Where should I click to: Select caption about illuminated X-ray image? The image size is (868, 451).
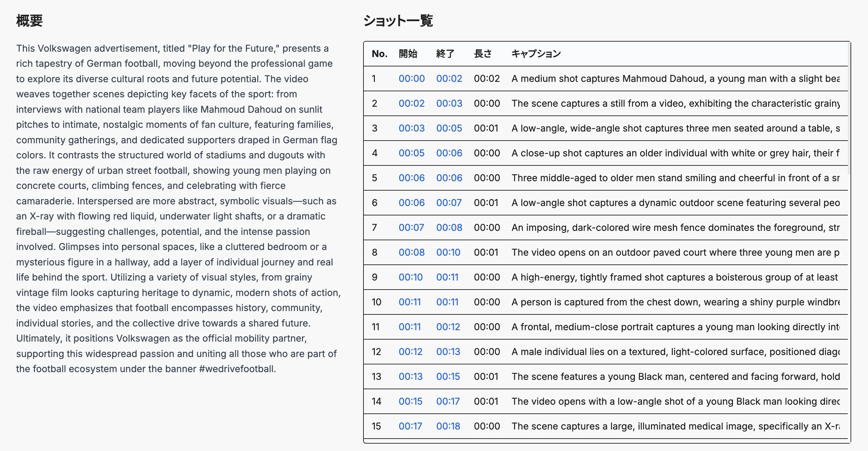pyautogui.click(x=676, y=426)
